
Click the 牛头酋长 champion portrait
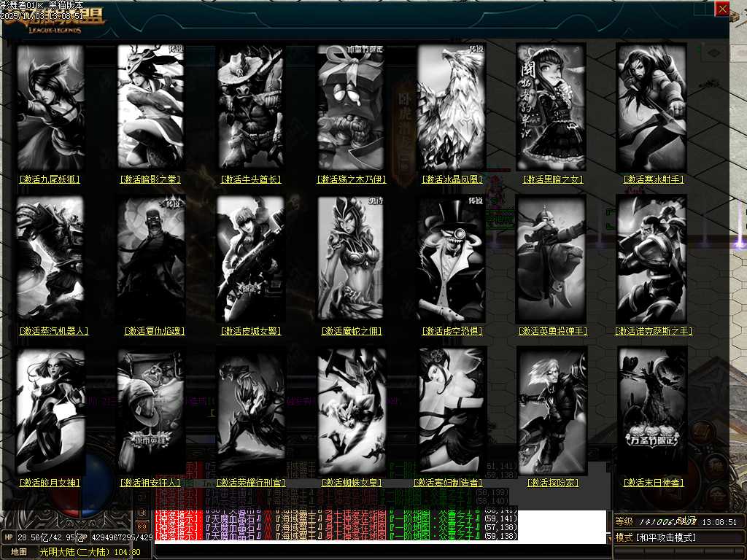252,108
